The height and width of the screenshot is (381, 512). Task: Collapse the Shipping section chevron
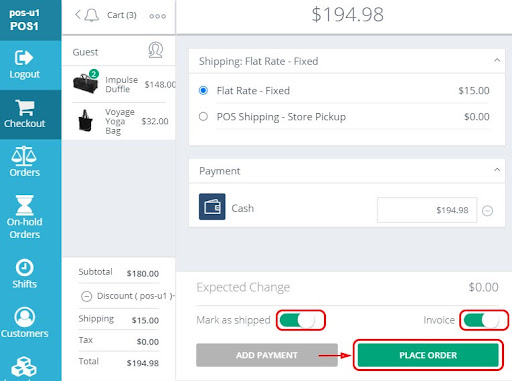pos(497,60)
